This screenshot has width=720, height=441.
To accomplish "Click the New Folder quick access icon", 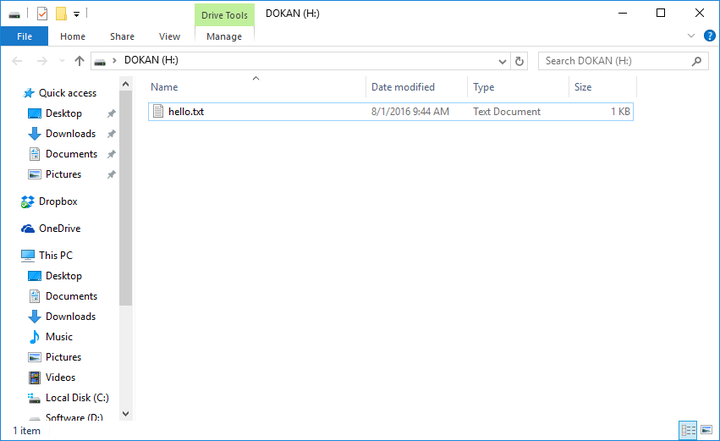I will pyautogui.click(x=61, y=14).
